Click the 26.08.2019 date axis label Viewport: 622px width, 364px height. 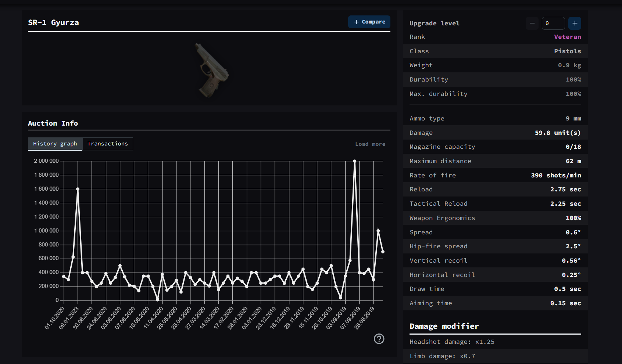click(364, 318)
